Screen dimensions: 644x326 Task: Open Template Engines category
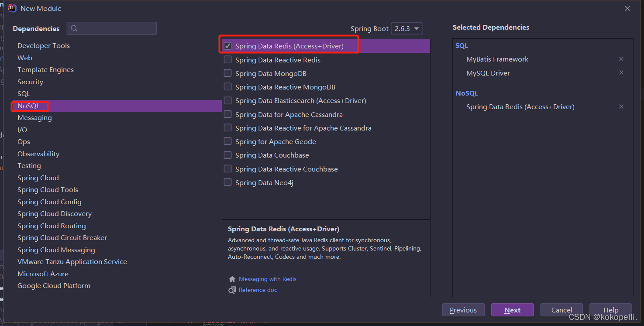[x=117, y=70]
